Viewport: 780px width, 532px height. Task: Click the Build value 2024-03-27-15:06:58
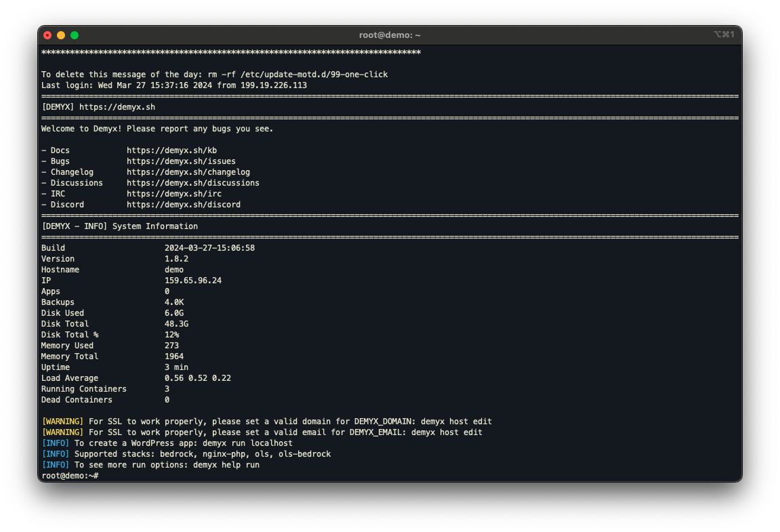(209, 248)
